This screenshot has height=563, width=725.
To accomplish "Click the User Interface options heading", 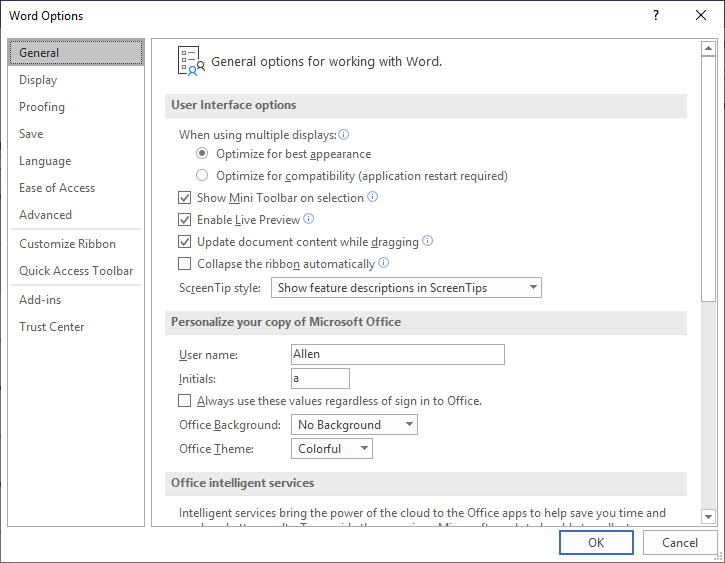I will click(233, 105).
